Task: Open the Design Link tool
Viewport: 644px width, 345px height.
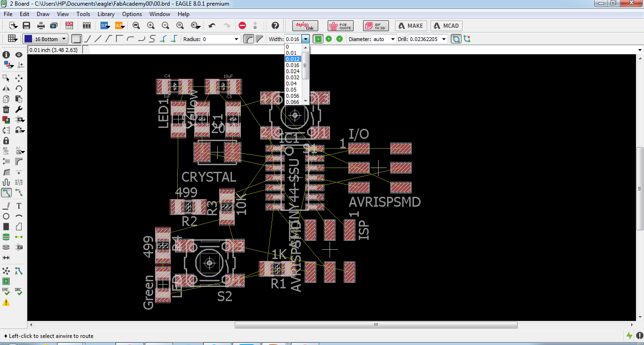Action: pos(305,25)
